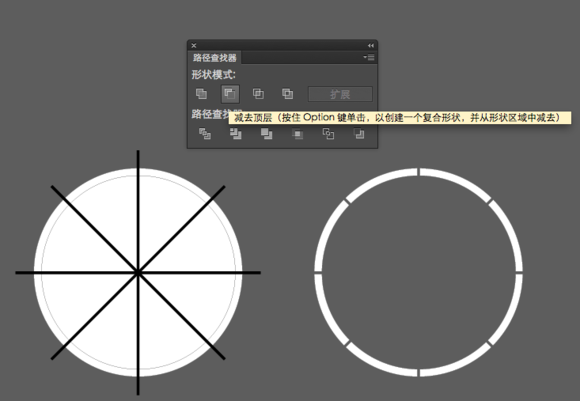Click the Exclude shape mode icon
Viewport: 580px width, 401px height.
tap(287, 94)
